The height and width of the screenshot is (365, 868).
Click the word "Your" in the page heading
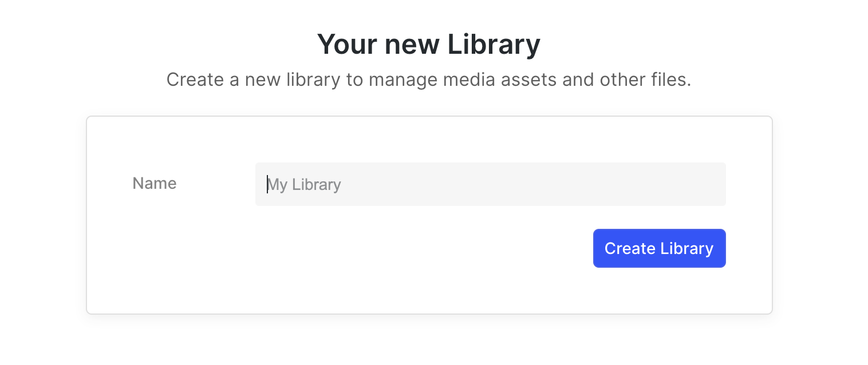[x=346, y=45]
